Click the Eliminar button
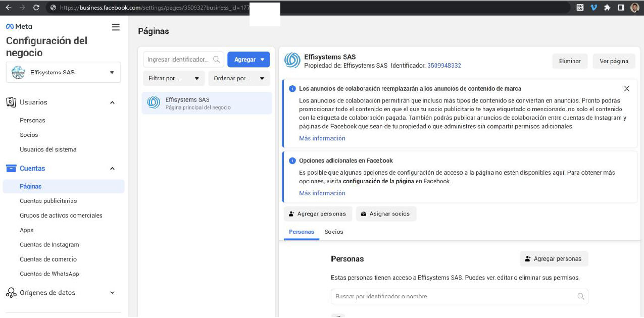 [570, 61]
